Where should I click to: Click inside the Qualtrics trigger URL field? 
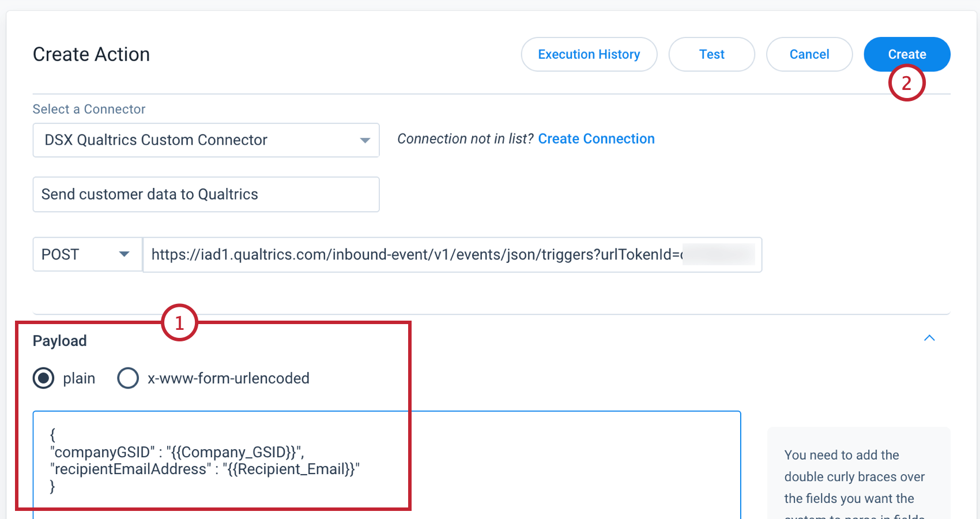(x=450, y=254)
